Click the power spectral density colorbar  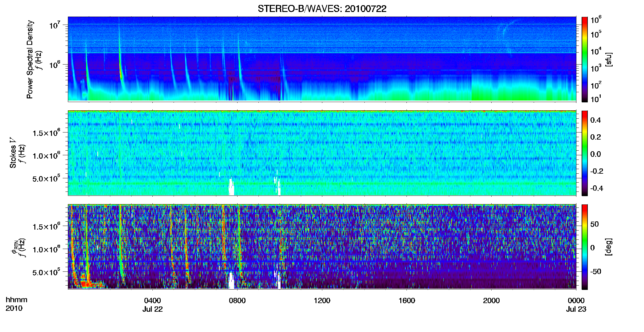pyautogui.click(x=585, y=59)
